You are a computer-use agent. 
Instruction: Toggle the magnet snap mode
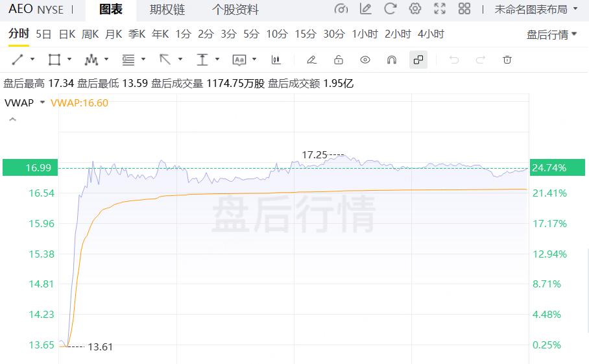[x=392, y=59]
